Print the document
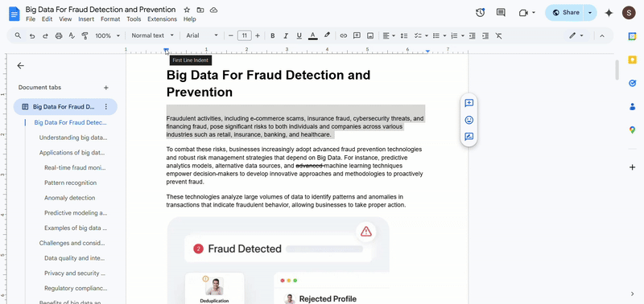This screenshot has width=644, height=304. point(59,35)
